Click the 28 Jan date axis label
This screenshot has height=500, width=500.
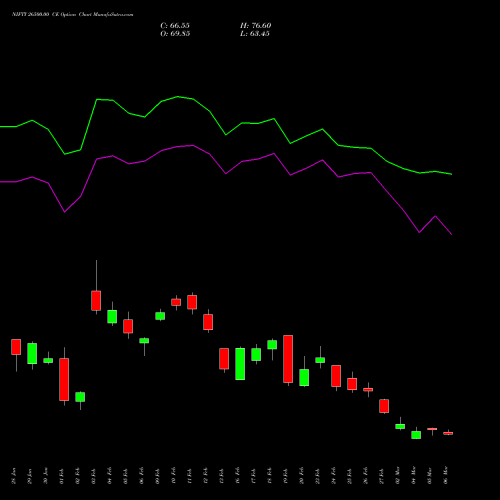pyautogui.click(x=14, y=476)
